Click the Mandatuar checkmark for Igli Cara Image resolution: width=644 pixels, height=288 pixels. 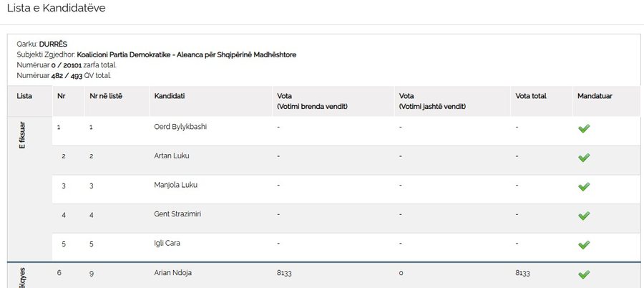pos(584,245)
